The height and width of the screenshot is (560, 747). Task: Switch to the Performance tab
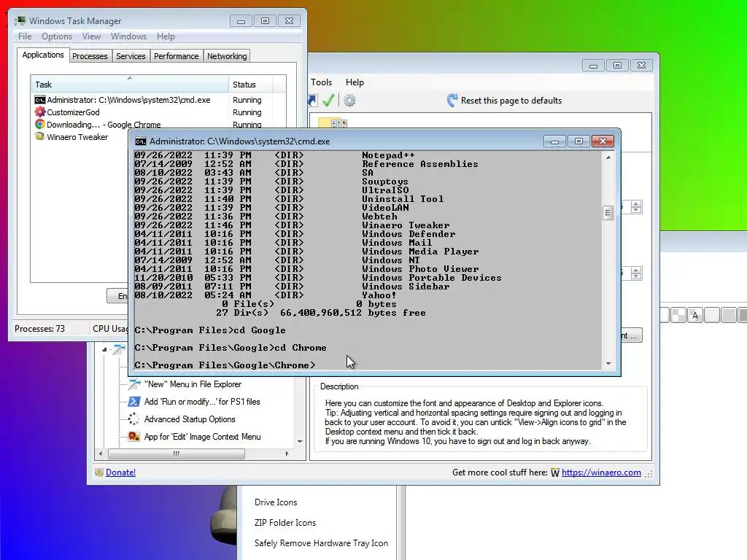click(177, 56)
